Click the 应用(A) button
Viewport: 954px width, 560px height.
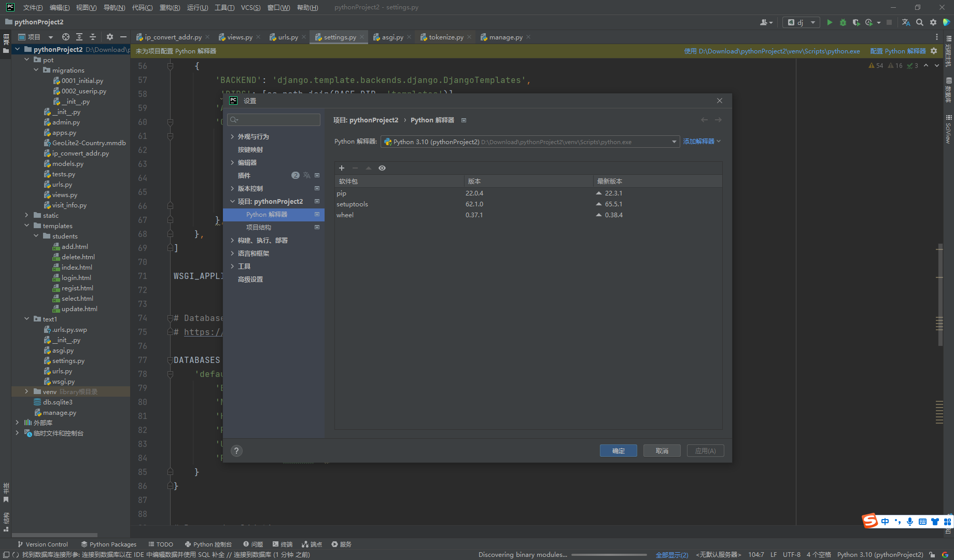coord(706,451)
